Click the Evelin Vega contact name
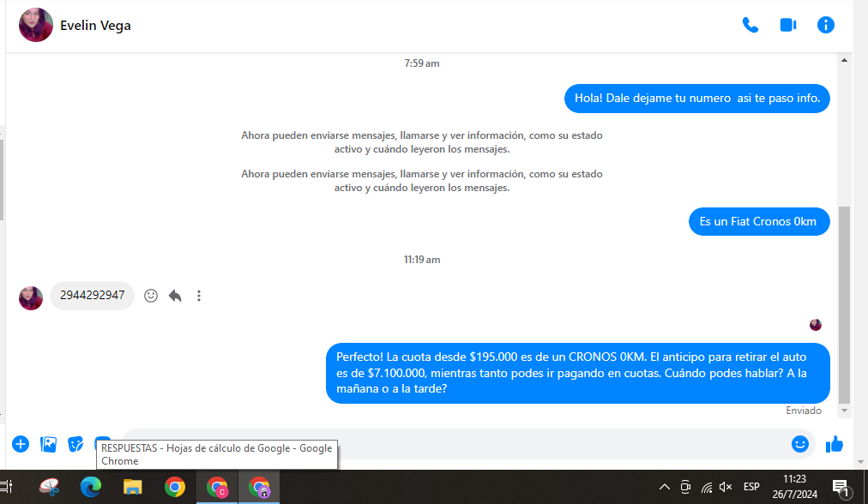 coord(95,26)
